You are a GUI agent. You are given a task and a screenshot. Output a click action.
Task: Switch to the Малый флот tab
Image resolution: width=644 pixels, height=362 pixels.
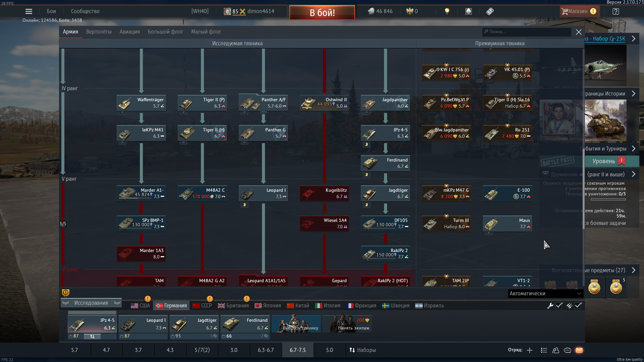click(206, 32)
